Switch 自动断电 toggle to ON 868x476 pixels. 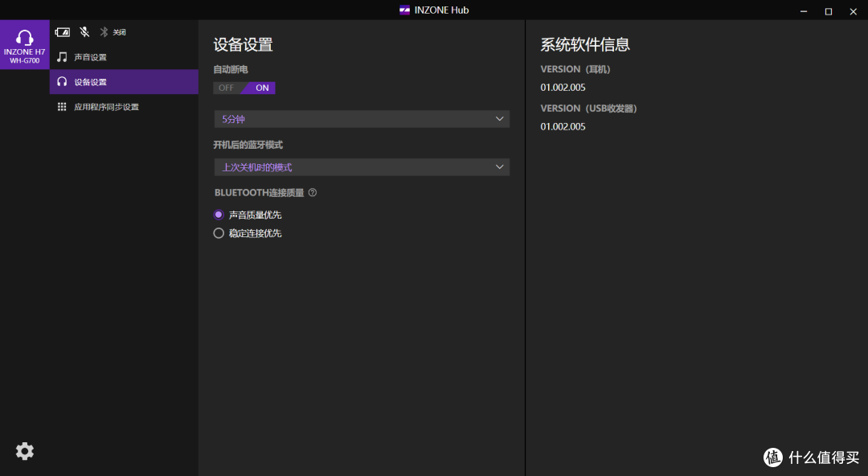click(x=261, y=88)
